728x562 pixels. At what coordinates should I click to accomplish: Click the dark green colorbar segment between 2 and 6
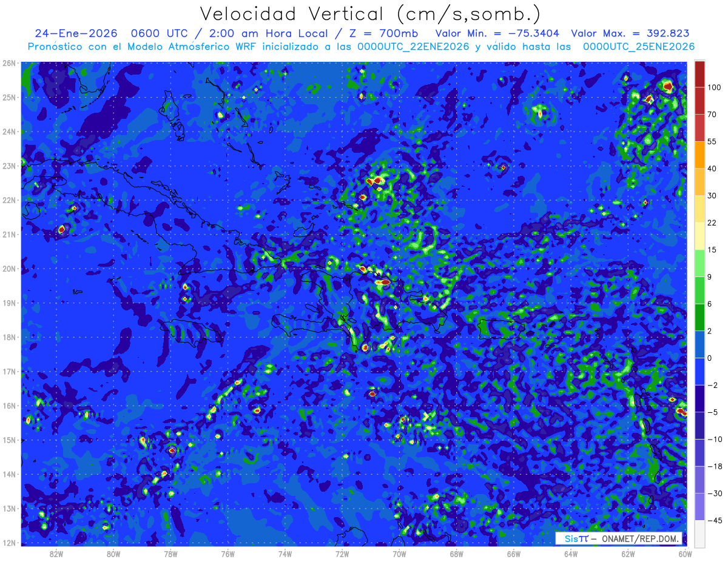[x=699, y=317]
